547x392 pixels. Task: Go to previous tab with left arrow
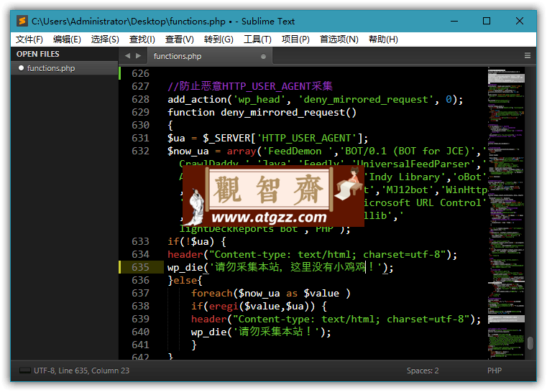click(x=127, y=56)
